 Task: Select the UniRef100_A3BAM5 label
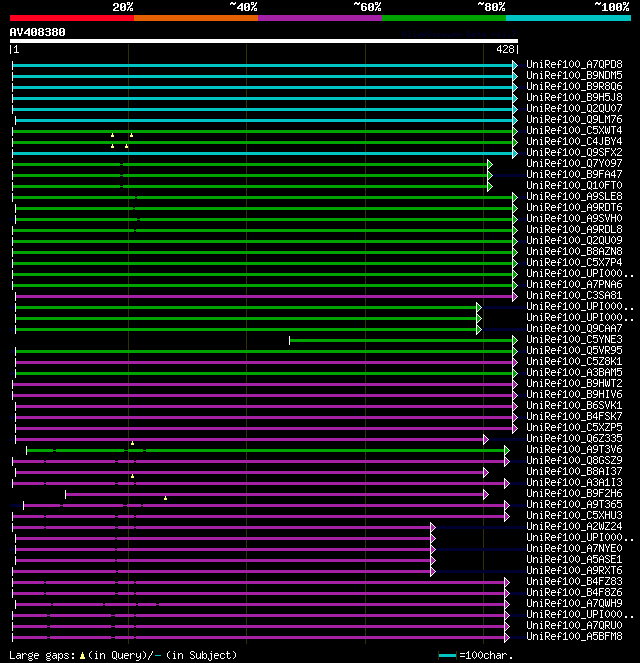(x=574, y=373)
